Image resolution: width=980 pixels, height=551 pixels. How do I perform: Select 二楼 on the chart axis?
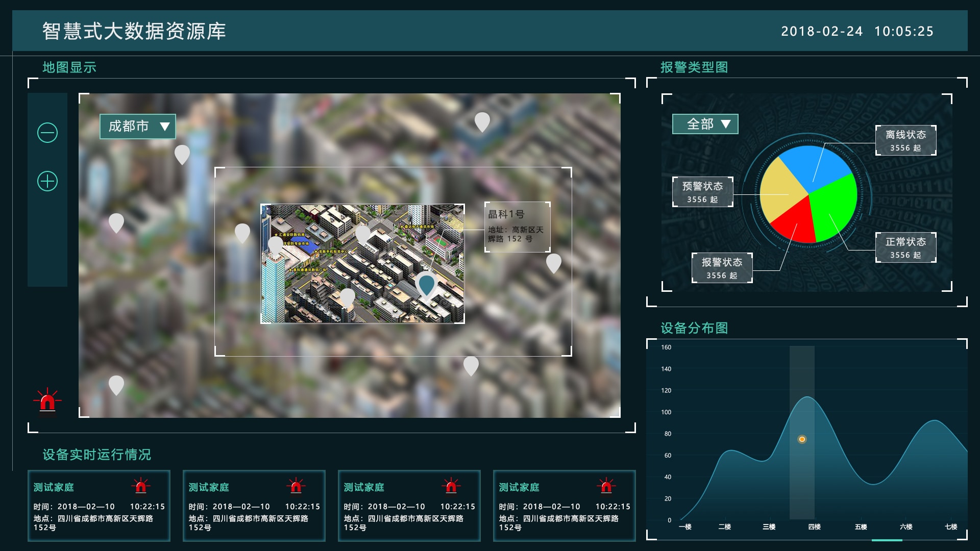tap(725, 527)
